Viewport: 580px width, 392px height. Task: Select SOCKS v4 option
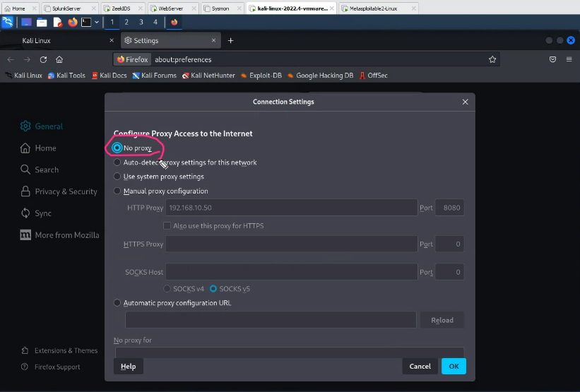pyautogui.click(x=167, y=288)
